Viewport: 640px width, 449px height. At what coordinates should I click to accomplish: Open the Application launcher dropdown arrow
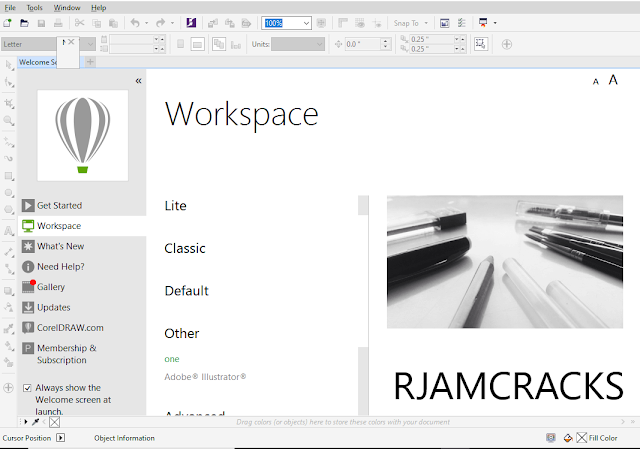tap(495, 23)
